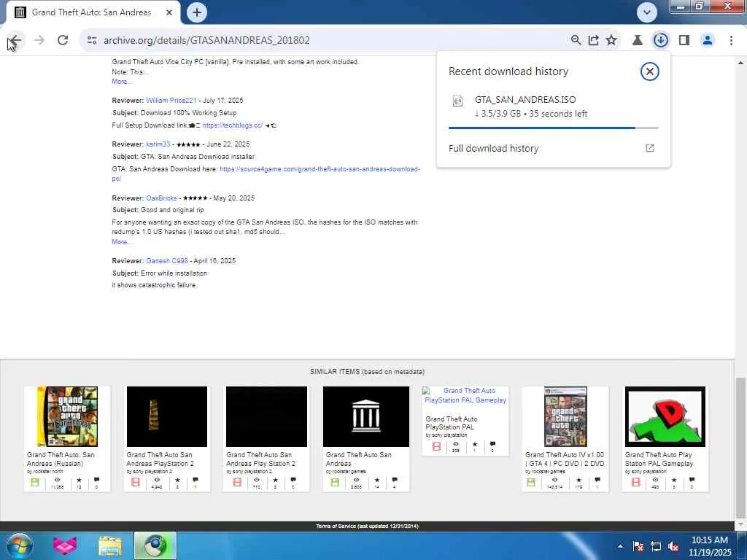Open the Windows Start button
The height and width of the screenshot is (560, 747).
[19, 545]
